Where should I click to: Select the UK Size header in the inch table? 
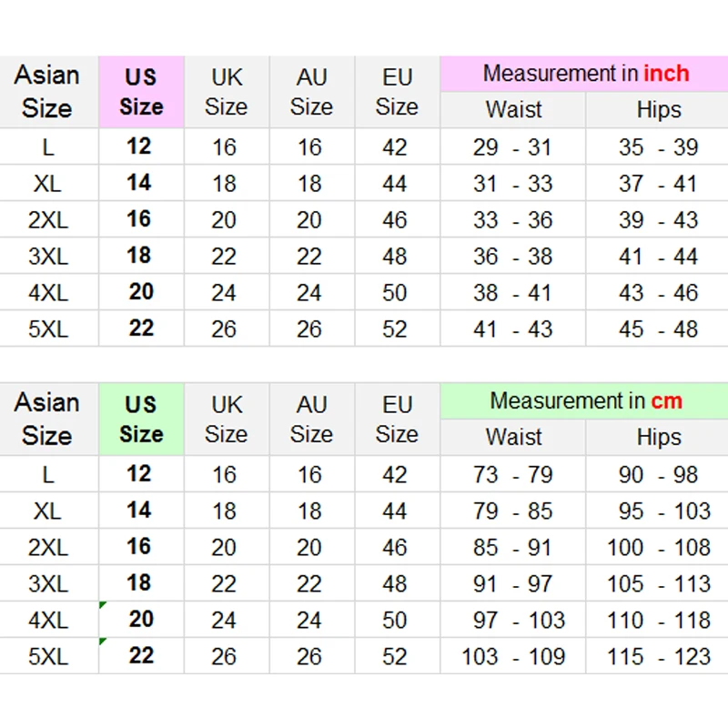[x=226, y=92]
